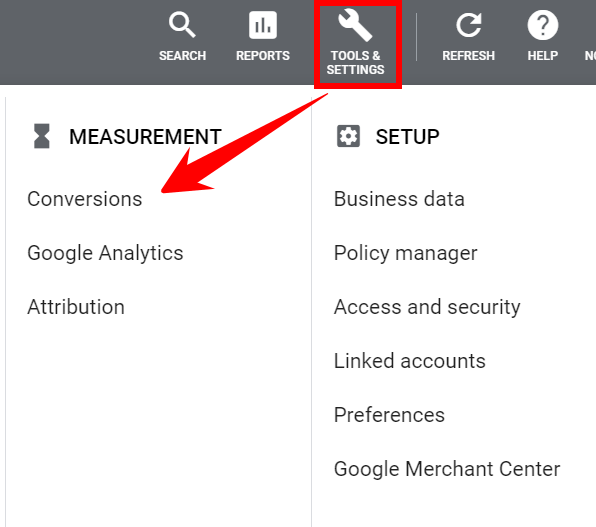Click the SEARCH label in toolbar
The width and height of the screenshot is (596, 527).
click(182, 56)
